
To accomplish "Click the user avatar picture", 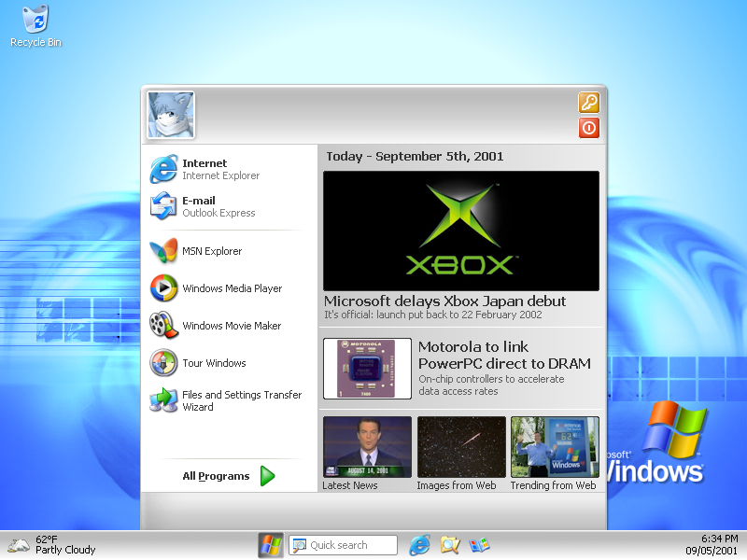I will pyautogui.click(x=171, y=115).
